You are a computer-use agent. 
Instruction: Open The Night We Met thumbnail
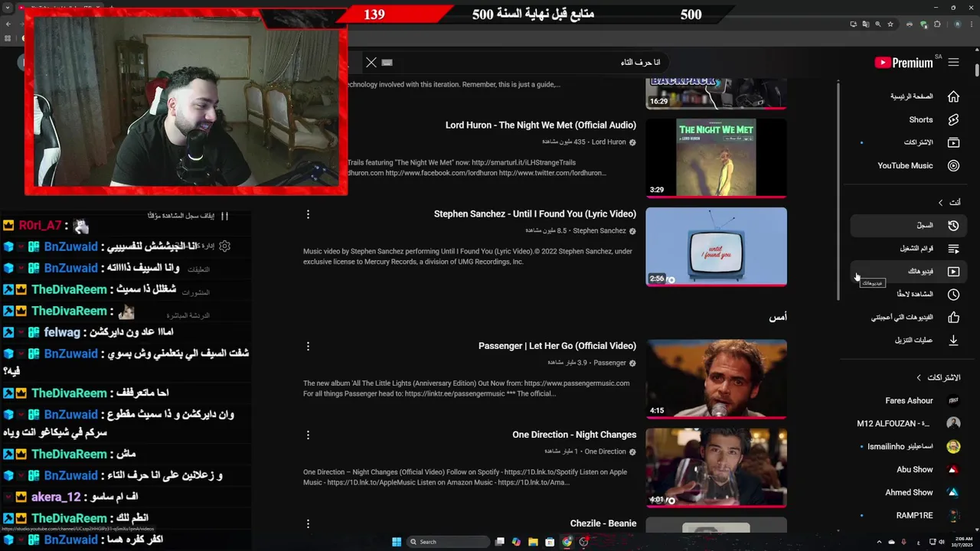tap(716, 158)
